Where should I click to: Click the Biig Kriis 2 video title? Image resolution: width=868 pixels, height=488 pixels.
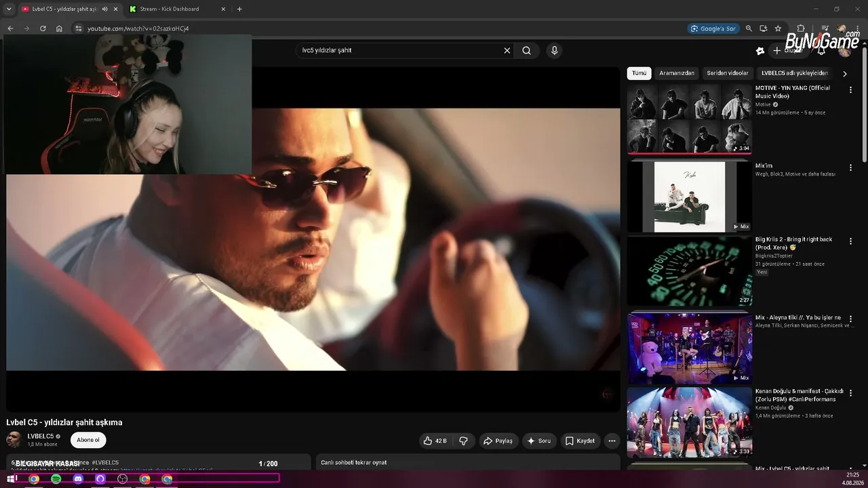(x=794, y=243)
